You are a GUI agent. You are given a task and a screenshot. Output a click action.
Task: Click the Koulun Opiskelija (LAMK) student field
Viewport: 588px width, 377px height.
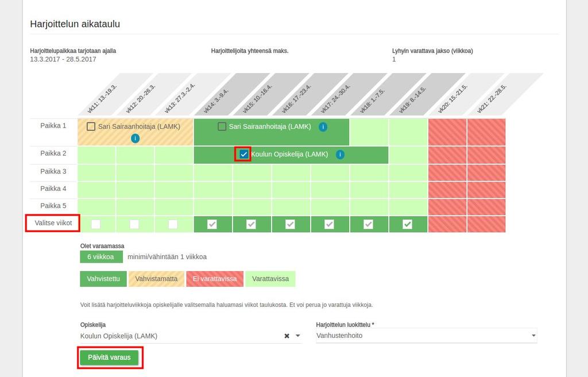(191, 336)
